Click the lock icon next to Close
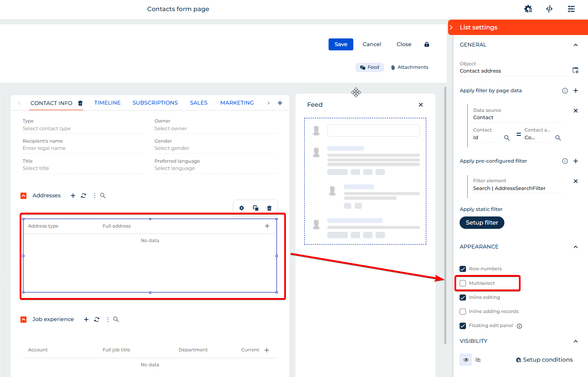Image resolution: width=588 pixels, height=377 pixels. (x=427, y=44)
